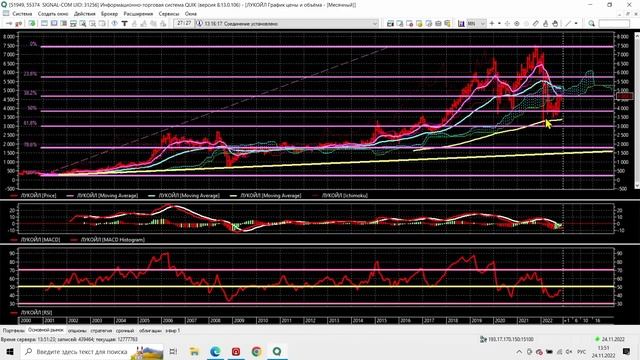Open the Брокер menu
Viewport: 640px width, 360px height.
[x=109, y=13]
